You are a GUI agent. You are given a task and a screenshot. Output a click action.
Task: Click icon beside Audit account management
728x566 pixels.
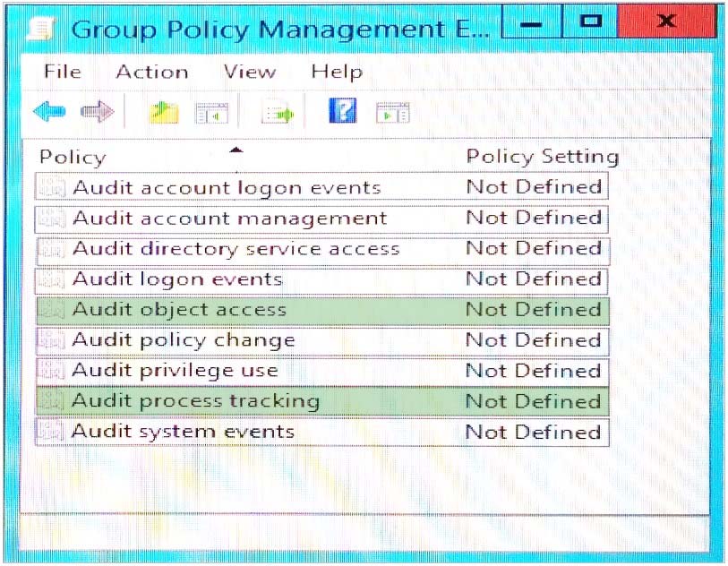(x=52, y=218)
